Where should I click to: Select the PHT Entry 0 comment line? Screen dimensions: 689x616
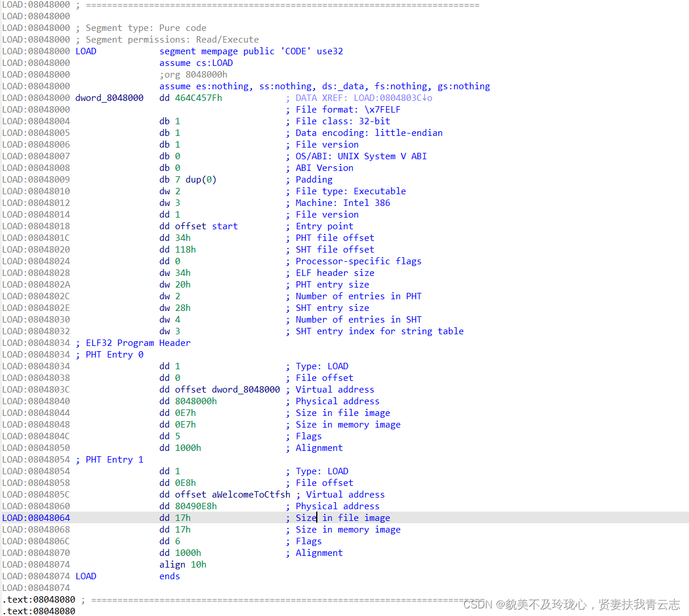tap(115, 354)
